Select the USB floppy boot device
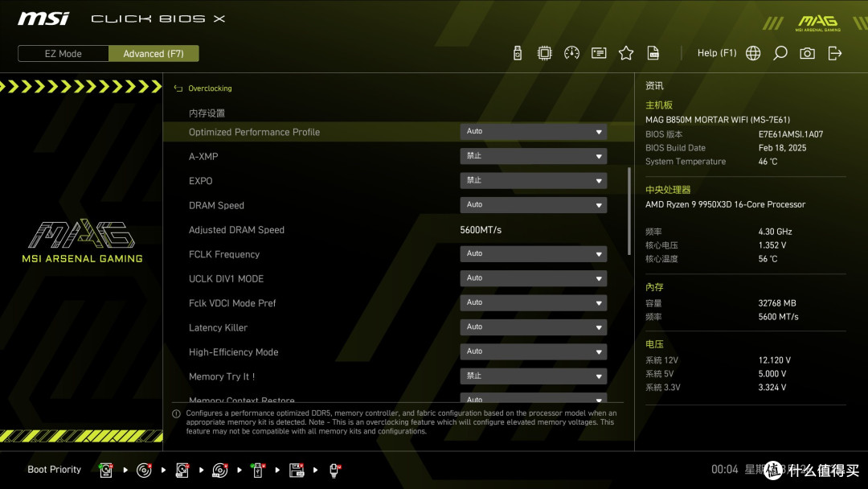Viewport: 868px width, 489px height. 297,471
